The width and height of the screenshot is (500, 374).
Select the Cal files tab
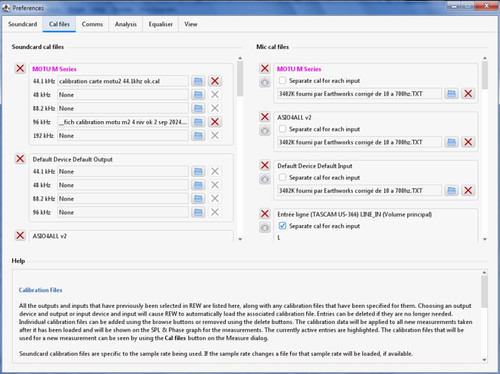pyautogui.click(x=59, y=24)
